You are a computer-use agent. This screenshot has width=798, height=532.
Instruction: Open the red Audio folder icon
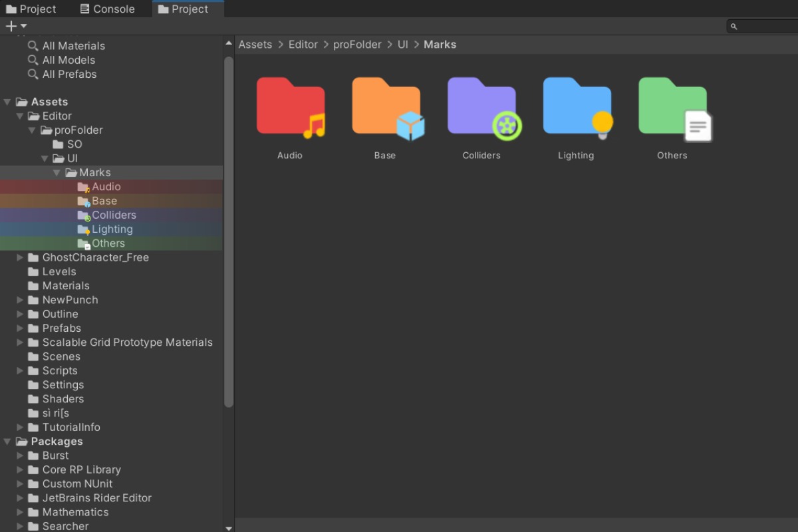290,108
